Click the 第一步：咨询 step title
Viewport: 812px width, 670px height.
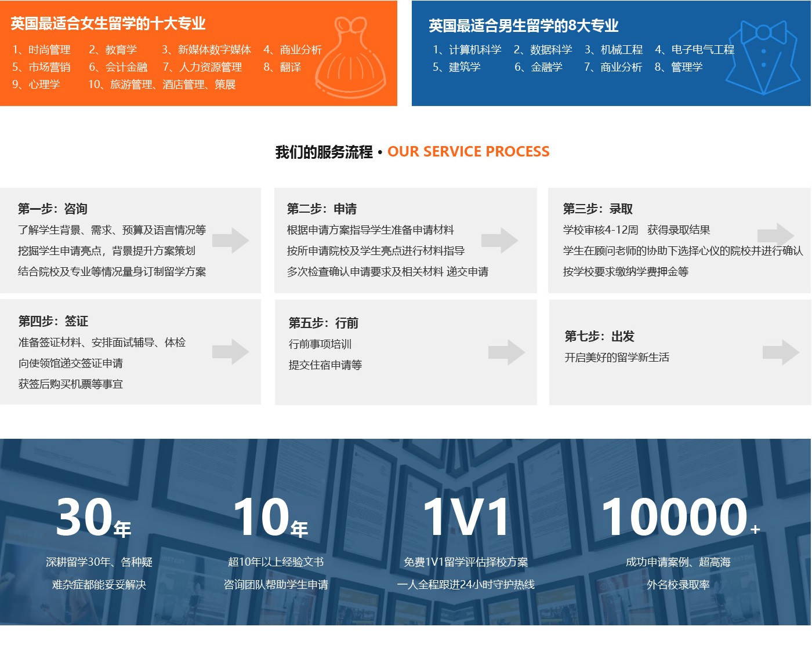(53, 209)
